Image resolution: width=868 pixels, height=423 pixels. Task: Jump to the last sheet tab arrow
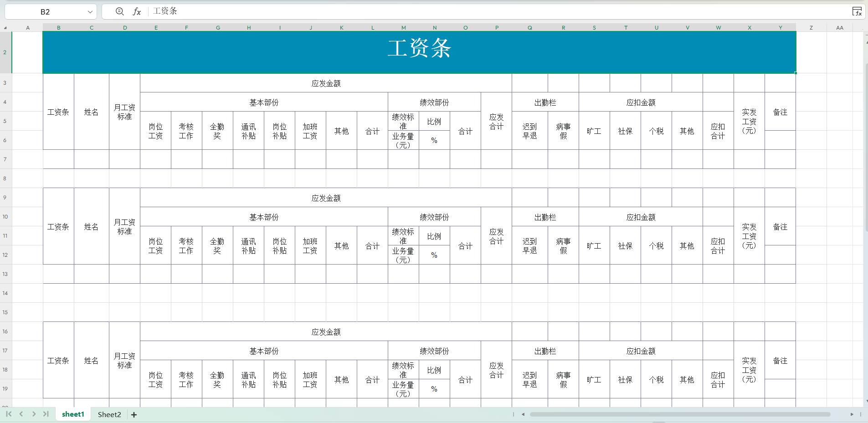pos(46,414)
